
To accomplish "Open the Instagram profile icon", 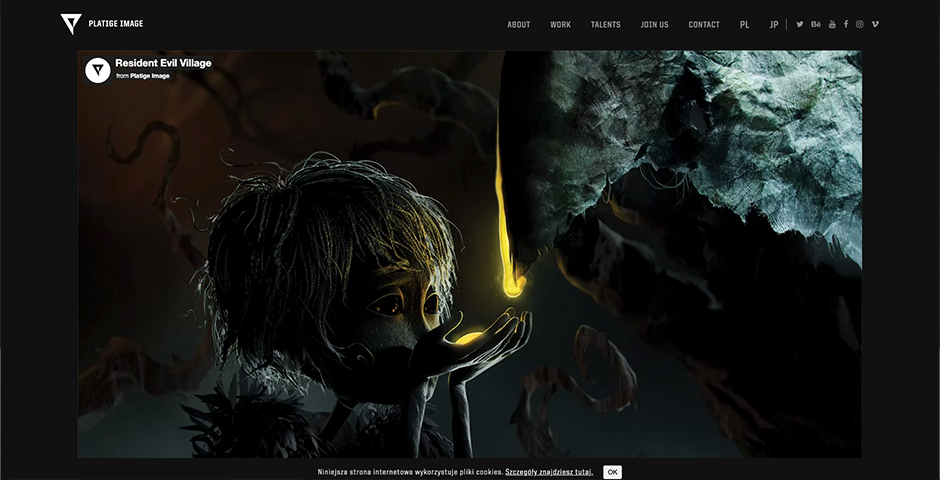I will click(860, 25).
